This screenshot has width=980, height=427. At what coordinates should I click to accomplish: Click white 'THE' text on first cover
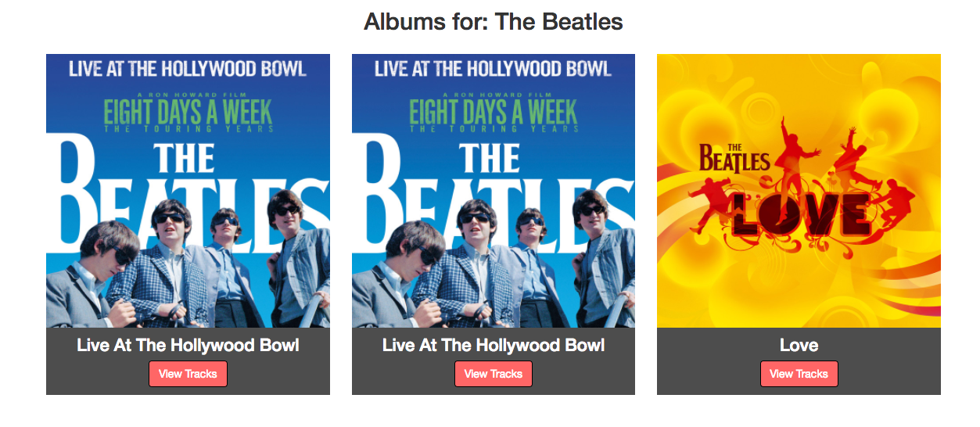(185, 159)
